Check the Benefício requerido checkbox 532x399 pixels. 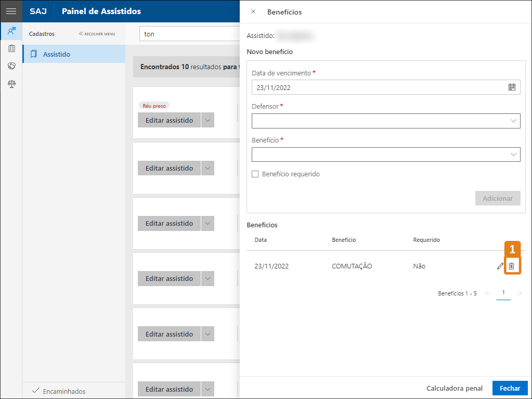[255, 174]
